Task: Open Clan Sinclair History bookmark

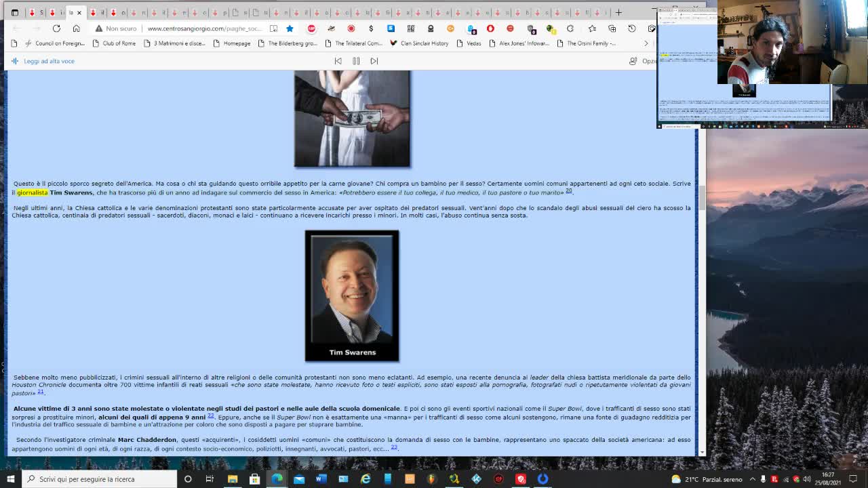Action: coord(419,43)
